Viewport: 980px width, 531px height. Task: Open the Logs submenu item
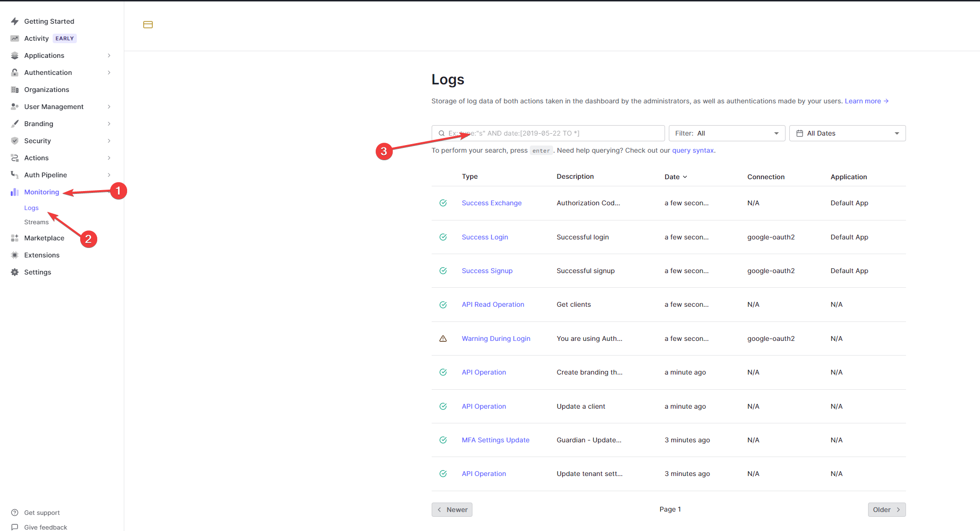pyautogui.click(x=31, y=208)
